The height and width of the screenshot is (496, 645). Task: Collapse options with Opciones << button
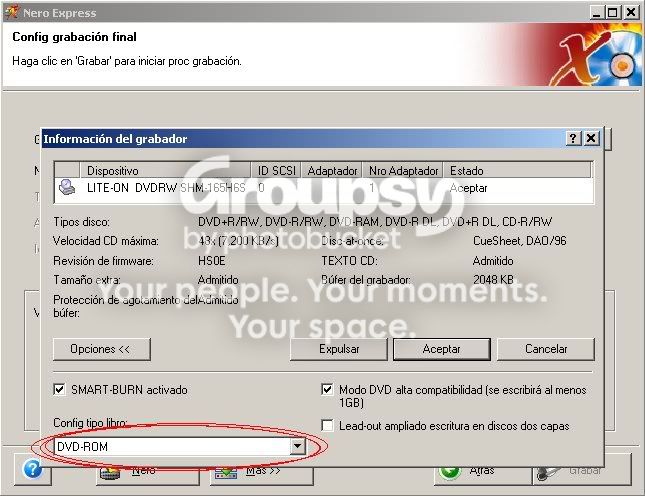[102, 349]
